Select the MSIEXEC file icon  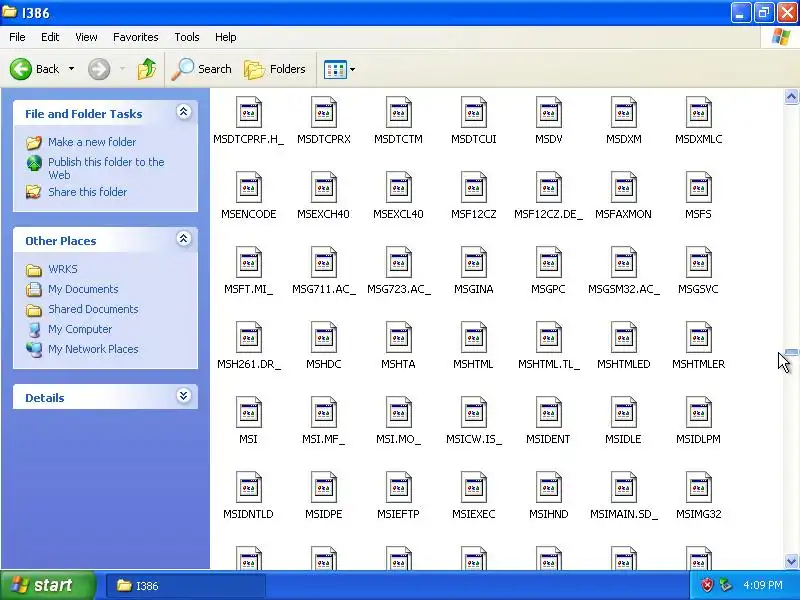point(473,487)
